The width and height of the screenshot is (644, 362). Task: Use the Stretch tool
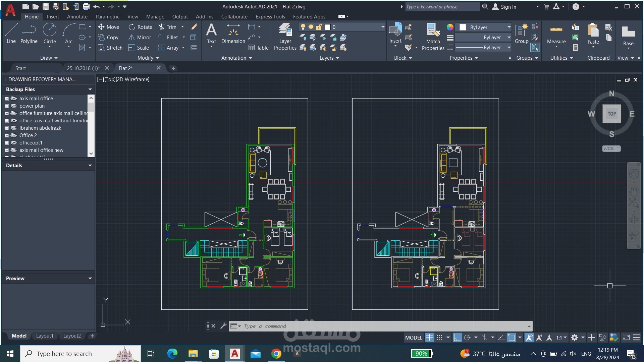[x=110, y=48]
